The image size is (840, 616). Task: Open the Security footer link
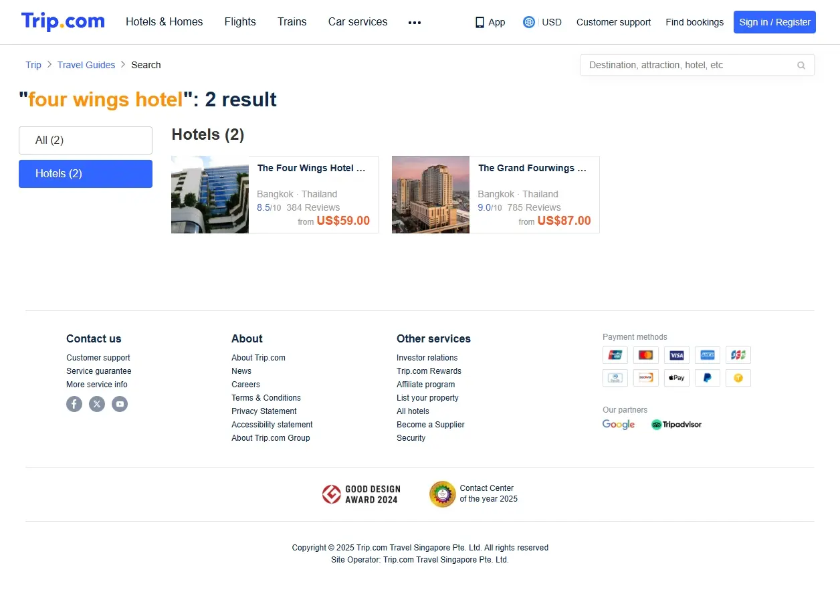pyautogui.click(x=411, y=438)
